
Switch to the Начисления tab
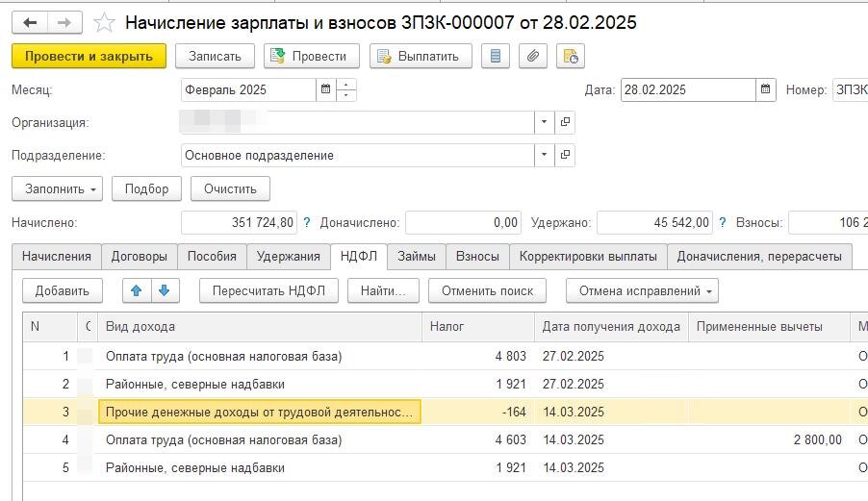(x=57, y=257)
